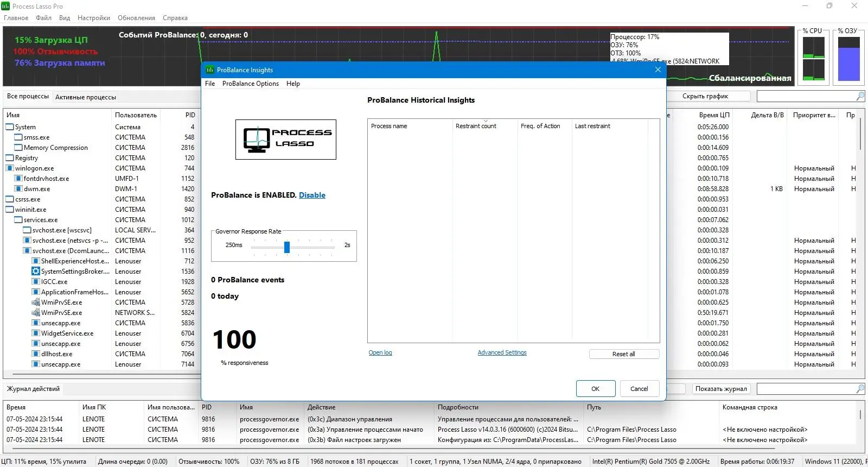Click the Governor Response Rate slider thumb
Viewport: 868px width, 467px height.
click(x=287, y=247)
